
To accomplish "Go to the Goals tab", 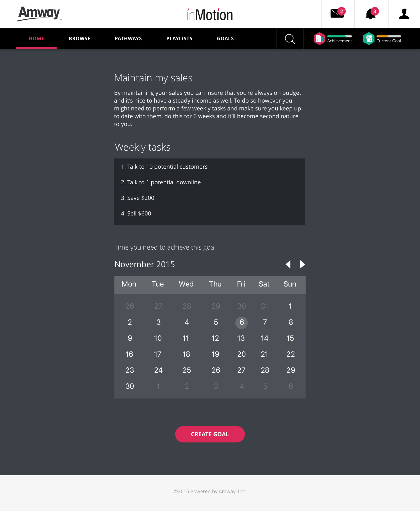I will [x=225, y=39].
